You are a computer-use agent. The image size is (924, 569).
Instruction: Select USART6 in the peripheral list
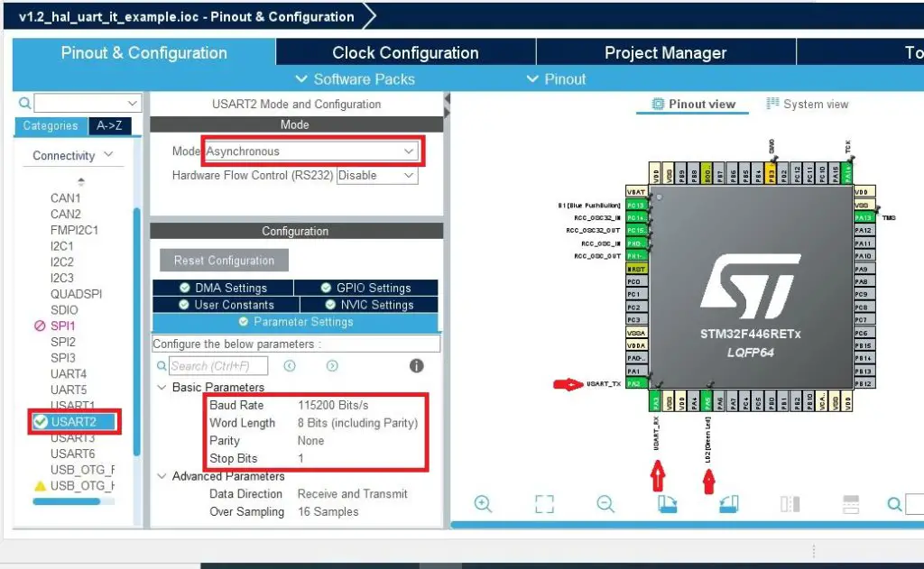tap(72, 454)
